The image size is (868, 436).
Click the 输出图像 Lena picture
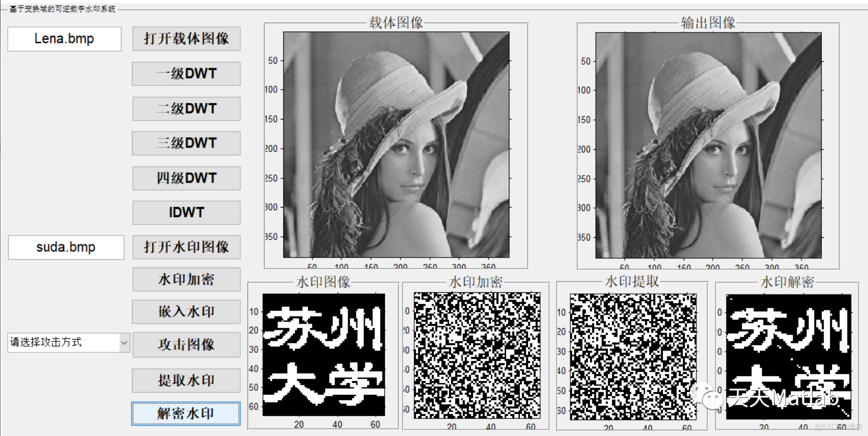[x=708, y=145]
